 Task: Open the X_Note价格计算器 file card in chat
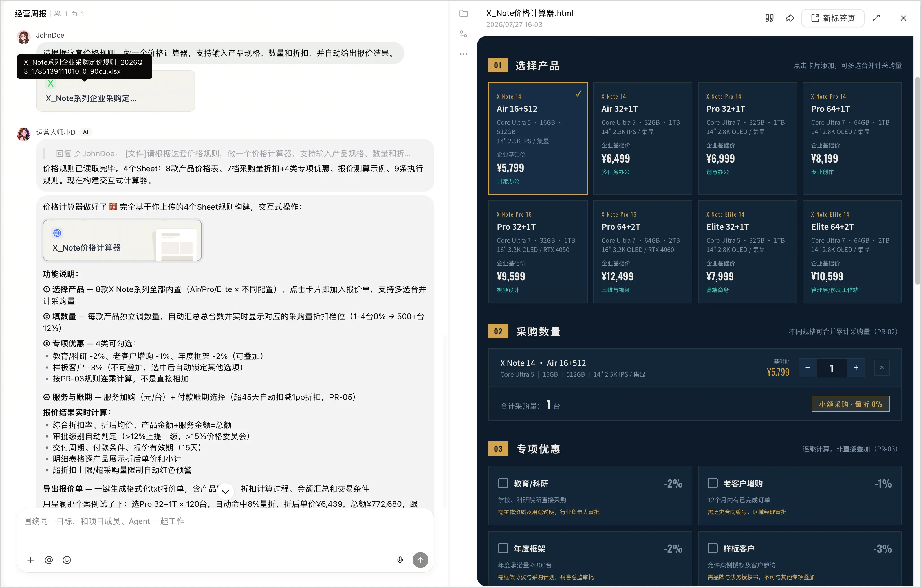tap(122, 240)
